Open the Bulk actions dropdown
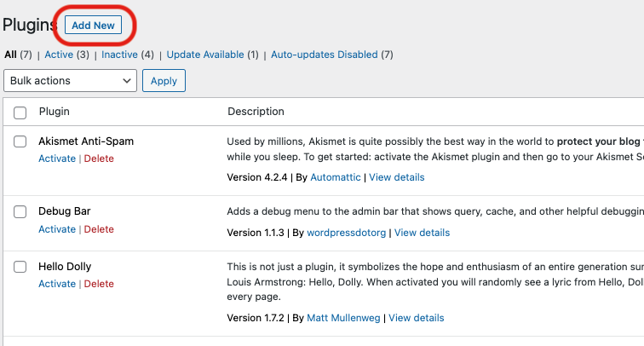The width and height of the screenshot is (644, 346). [70, 81]
